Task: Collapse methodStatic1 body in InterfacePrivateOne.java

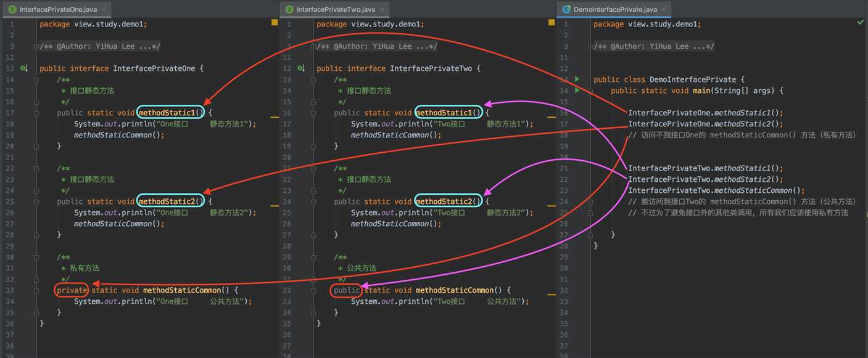Action: point(36,113)
